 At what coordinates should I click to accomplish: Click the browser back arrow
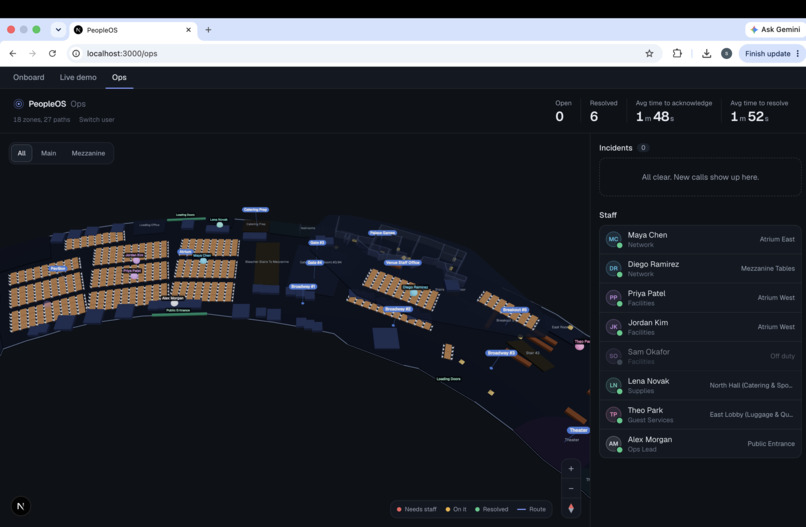13,53
